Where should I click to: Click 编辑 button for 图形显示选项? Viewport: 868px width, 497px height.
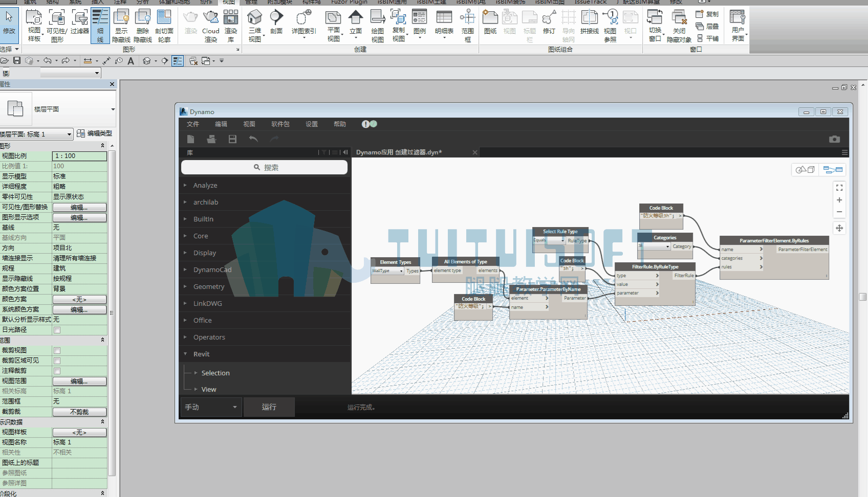[79, 217]
